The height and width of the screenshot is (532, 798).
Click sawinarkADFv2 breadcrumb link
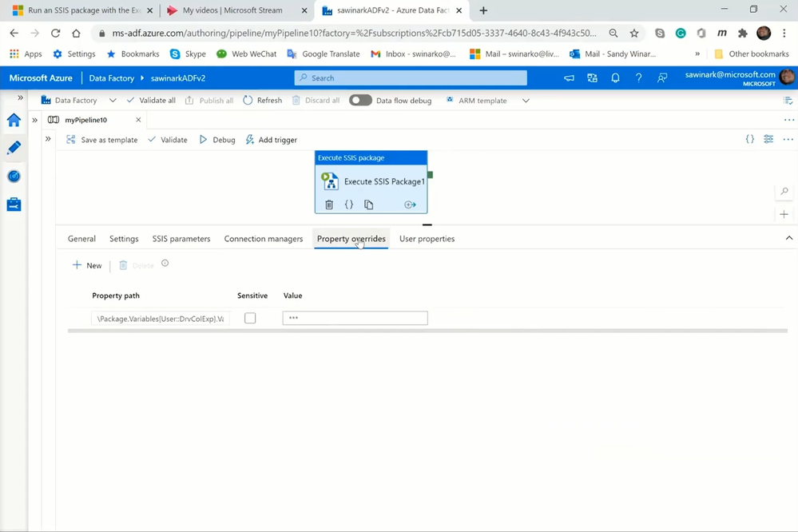click(178, 78)
